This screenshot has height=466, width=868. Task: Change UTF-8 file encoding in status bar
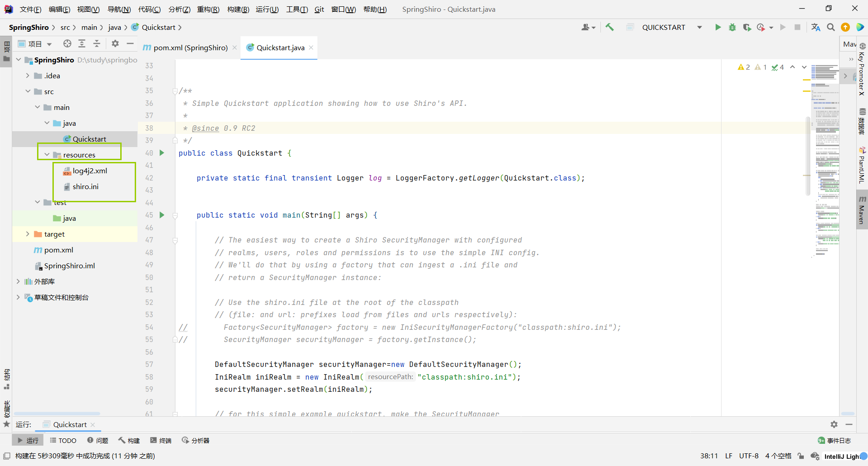point(749,456)
